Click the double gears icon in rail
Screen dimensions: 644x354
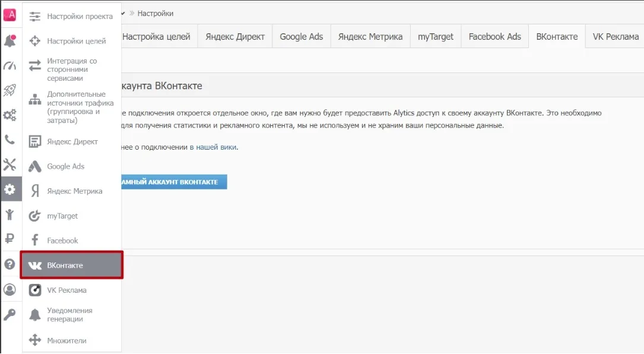[x=10, y=115]
